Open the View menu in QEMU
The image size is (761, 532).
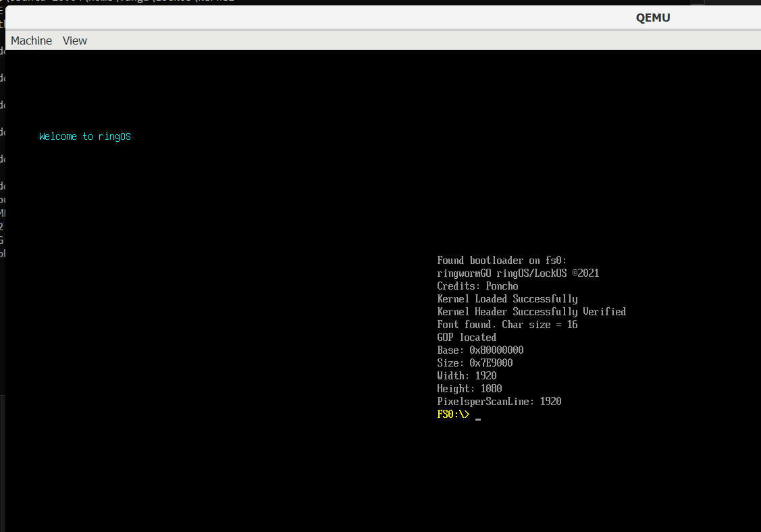click(x=75, y=41)
